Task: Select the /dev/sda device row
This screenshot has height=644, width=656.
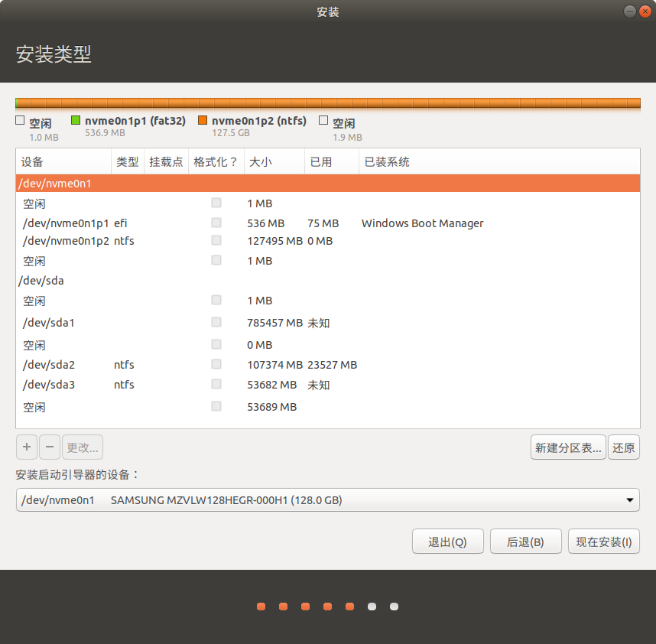Action: pyautogui.click(x=327, y=281)
